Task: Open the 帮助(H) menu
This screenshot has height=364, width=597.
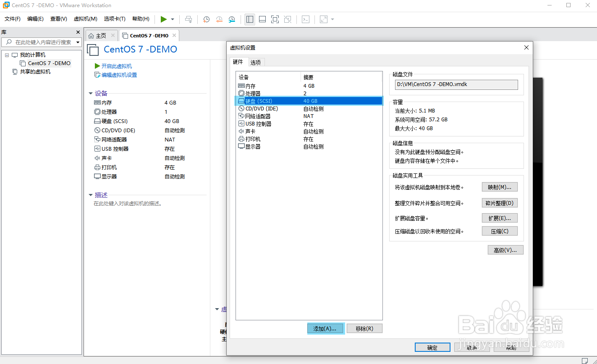Action: click(141, 19)
